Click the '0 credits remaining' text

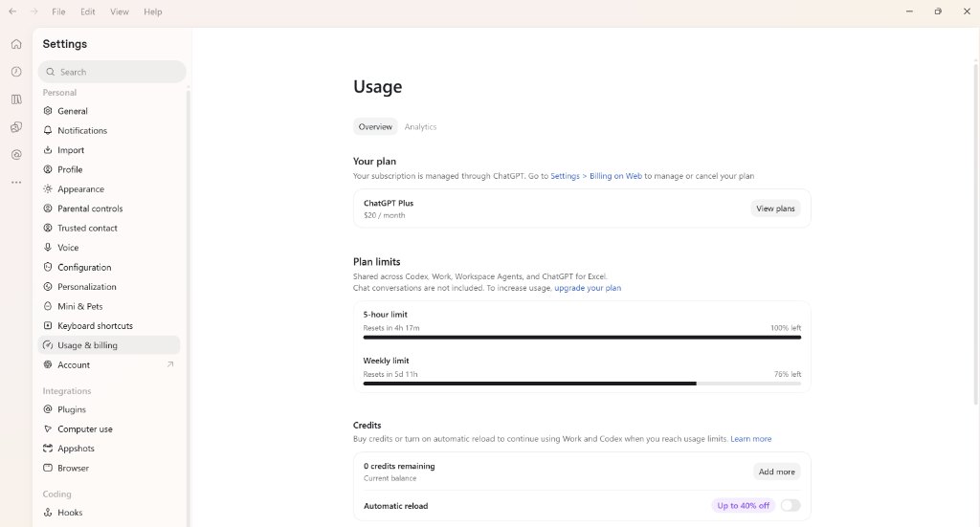399,466
